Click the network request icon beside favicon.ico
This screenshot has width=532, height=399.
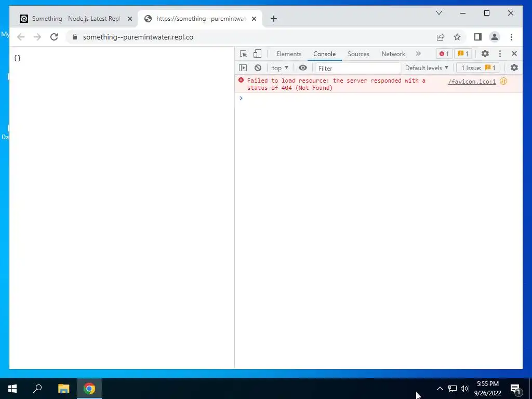click(x=503, y=81)
